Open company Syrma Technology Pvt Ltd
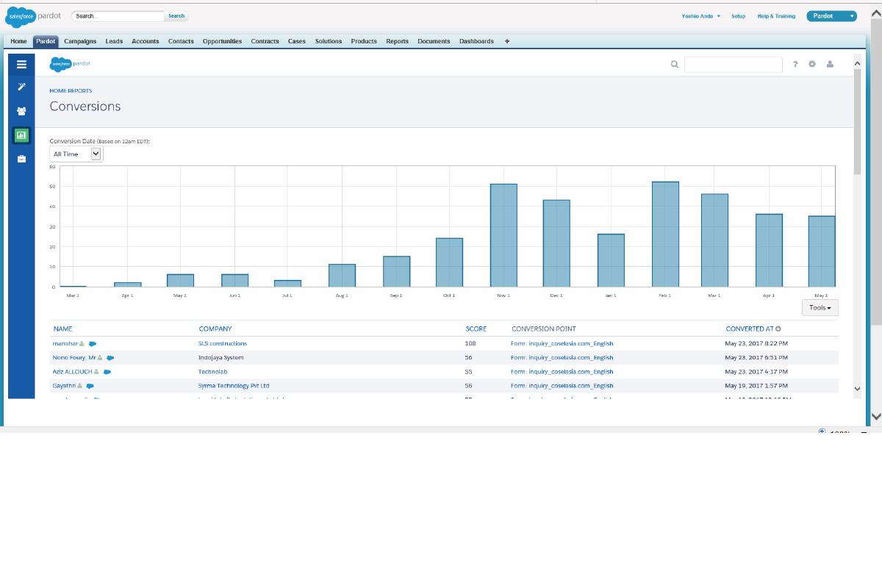 [234, 385]
